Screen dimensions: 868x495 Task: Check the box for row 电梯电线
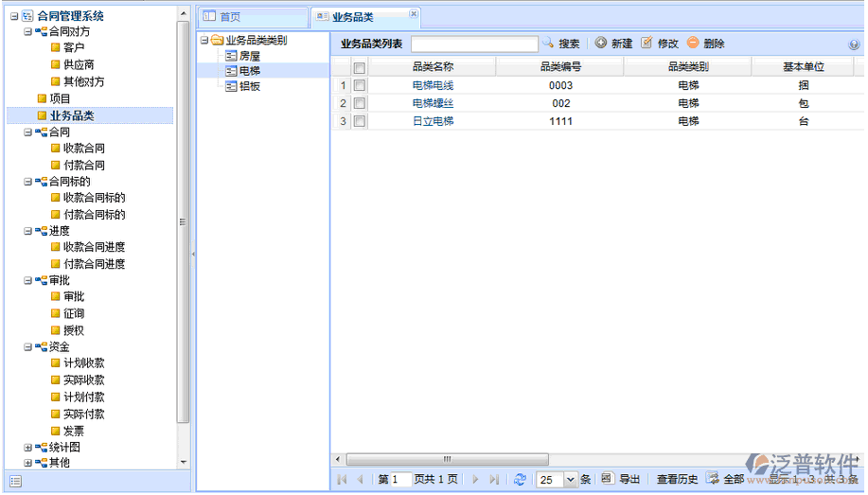pos(360,85)
